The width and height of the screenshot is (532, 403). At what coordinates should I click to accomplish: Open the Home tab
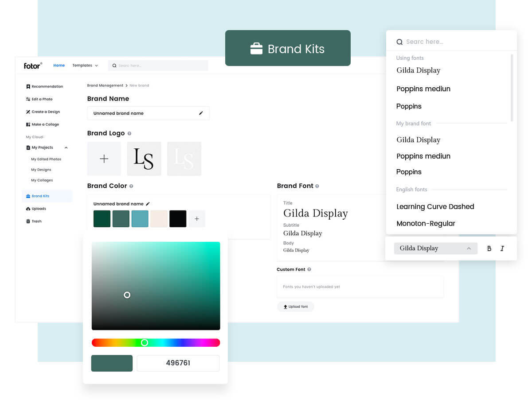tap(59, 66)
